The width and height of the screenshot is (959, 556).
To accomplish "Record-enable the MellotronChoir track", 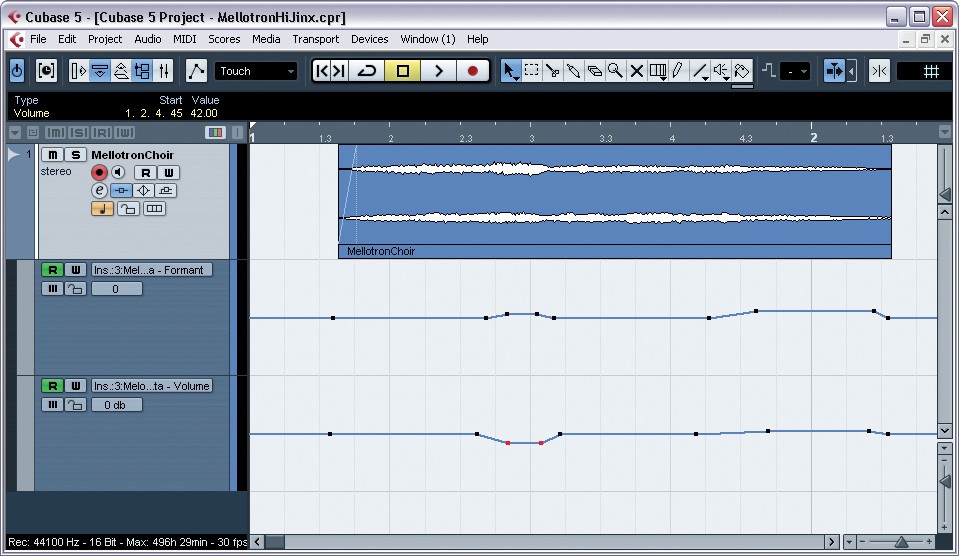I will point(99,172).
